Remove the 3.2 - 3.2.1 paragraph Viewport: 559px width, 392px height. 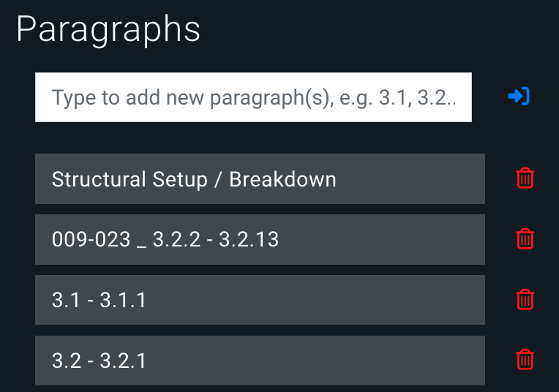525,359
